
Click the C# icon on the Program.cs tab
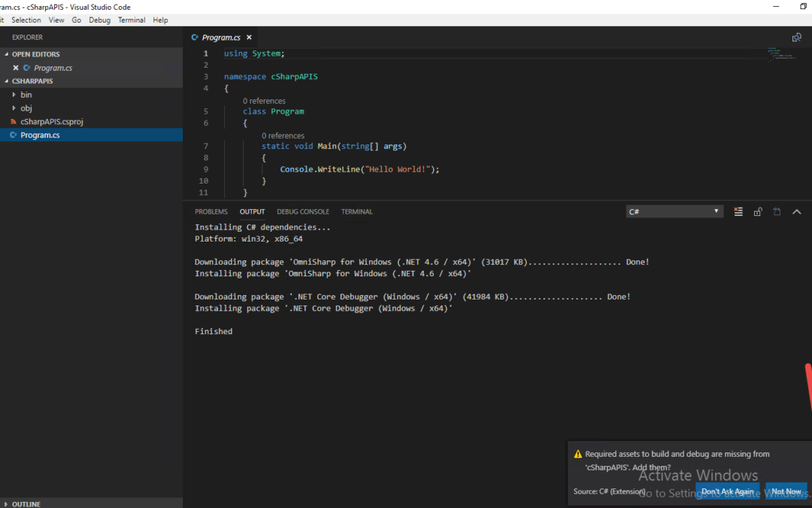click(x=195, y=38)
